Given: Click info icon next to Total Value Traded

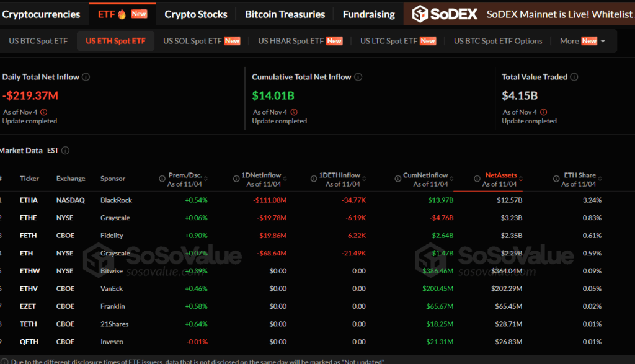Looking at the screenshot, I should pos(574,77).
